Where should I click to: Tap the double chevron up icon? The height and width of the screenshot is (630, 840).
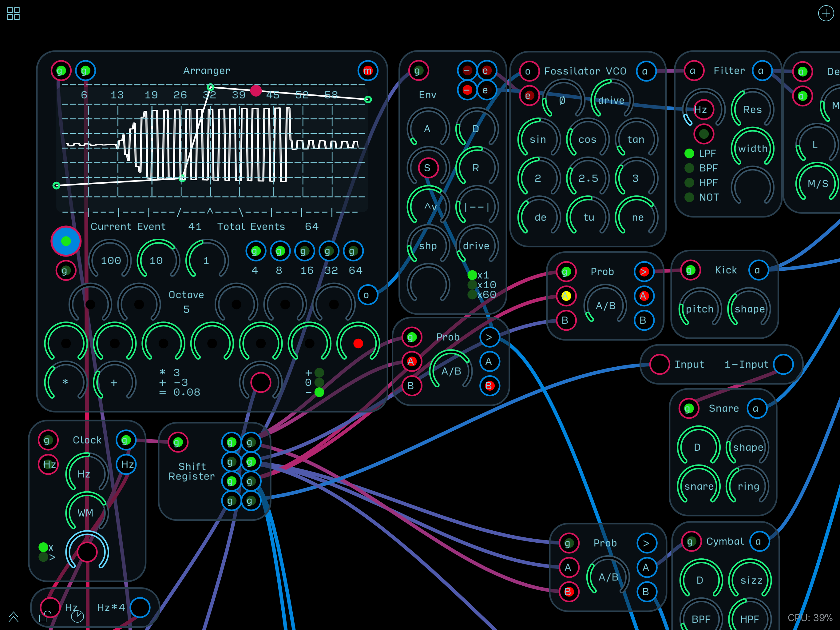click(x=13, y=616)
